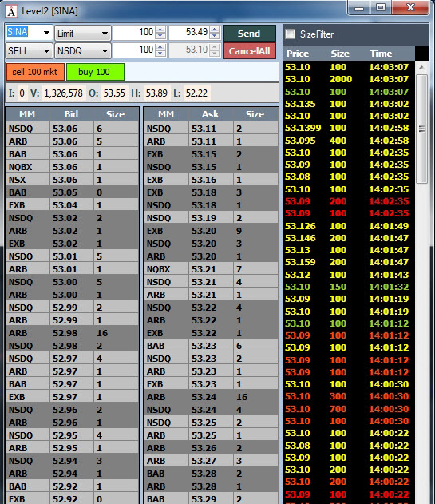Image resolution: width=435 pixels, height=504 pixels.
Task: Click the CancelAll button
Action: click(x=250, y=51)
